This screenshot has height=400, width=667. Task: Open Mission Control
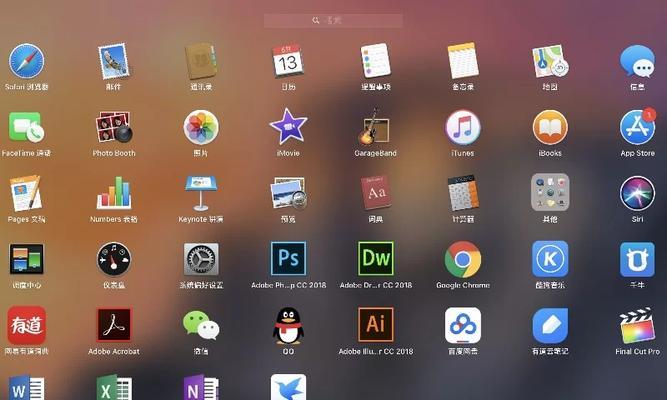[x=26, y=259]
